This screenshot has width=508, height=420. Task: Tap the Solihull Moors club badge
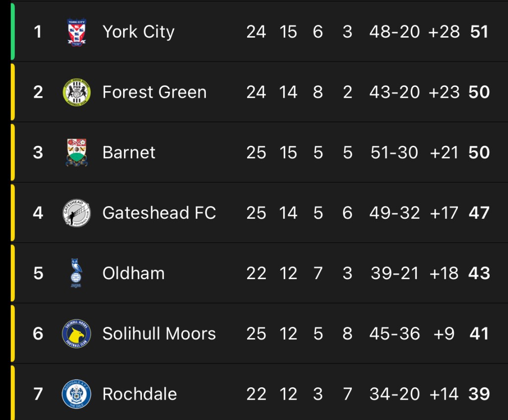76,334
